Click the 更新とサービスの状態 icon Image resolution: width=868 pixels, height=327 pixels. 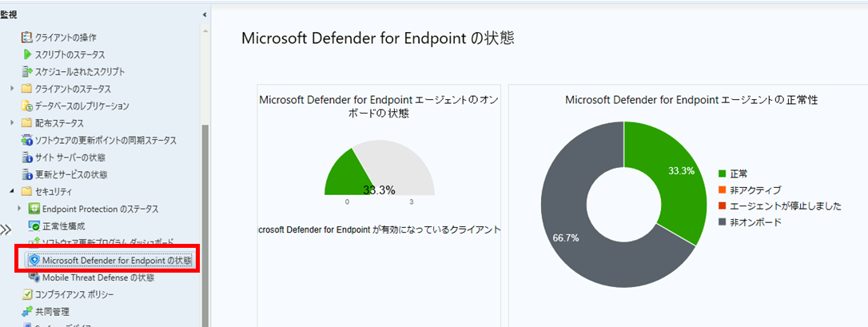click(x=26, y=175)
